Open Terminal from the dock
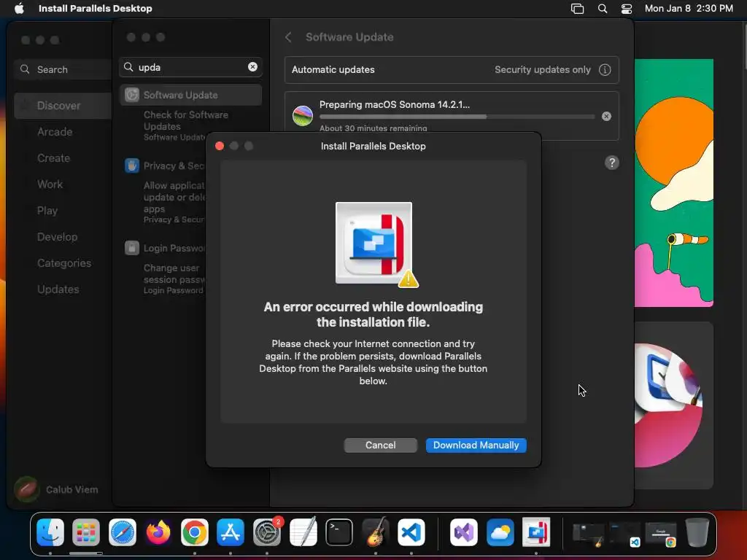The width and height of the screenshot is (747, 560). pyautogui.click(x=339, y=532)
